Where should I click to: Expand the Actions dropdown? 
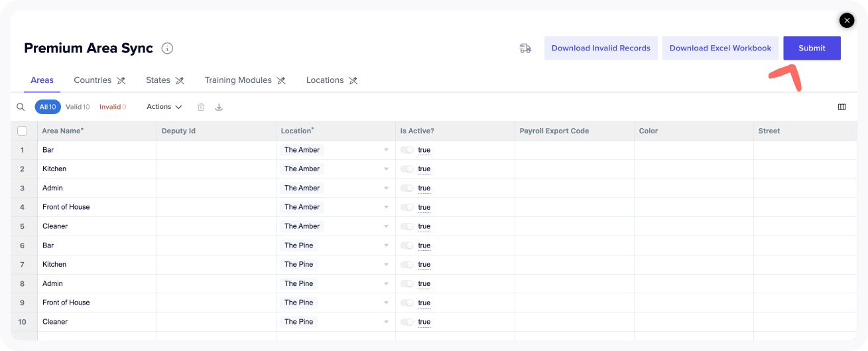(x=164, y=107)
